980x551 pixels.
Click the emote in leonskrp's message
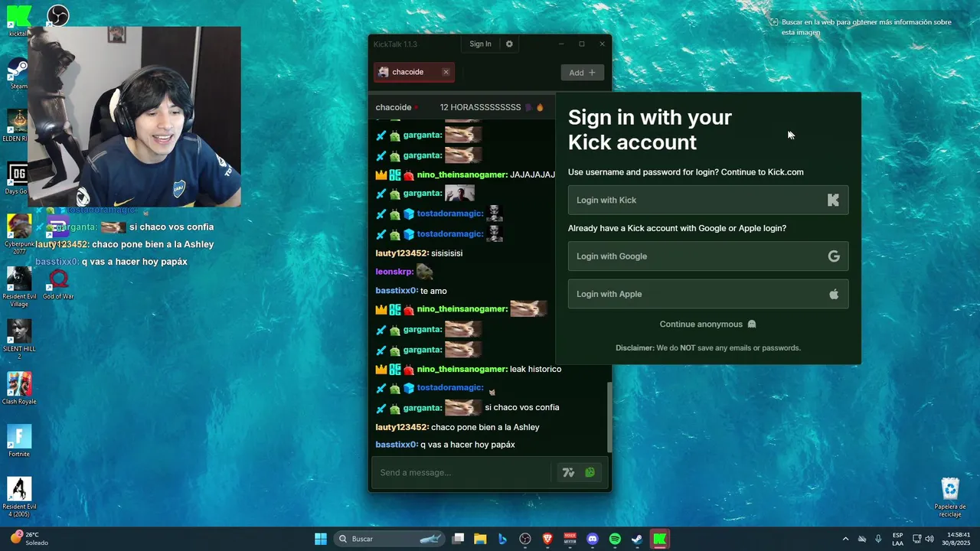[425, 272]
